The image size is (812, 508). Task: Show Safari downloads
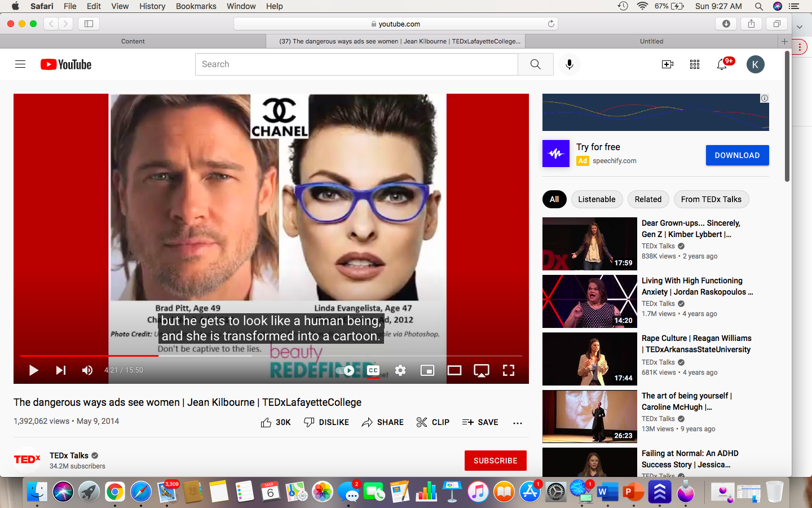coord(726,24)
